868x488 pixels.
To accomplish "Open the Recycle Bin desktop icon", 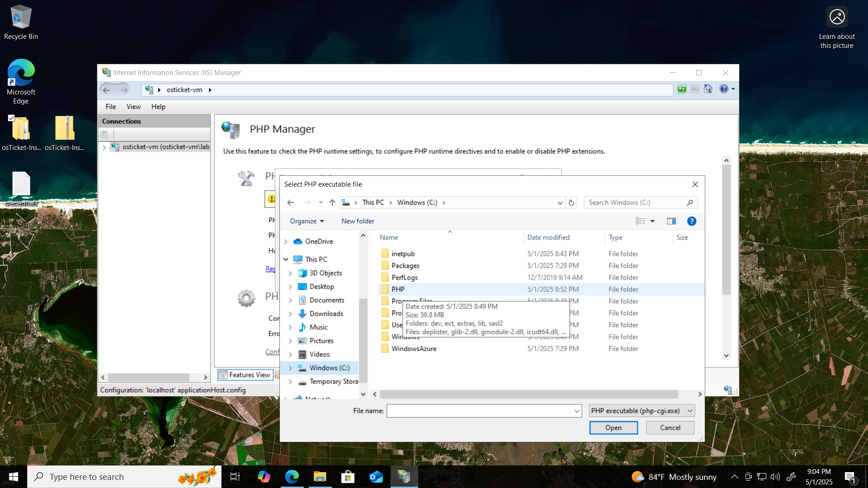I will pyautogui.click(x=21, y=23).
